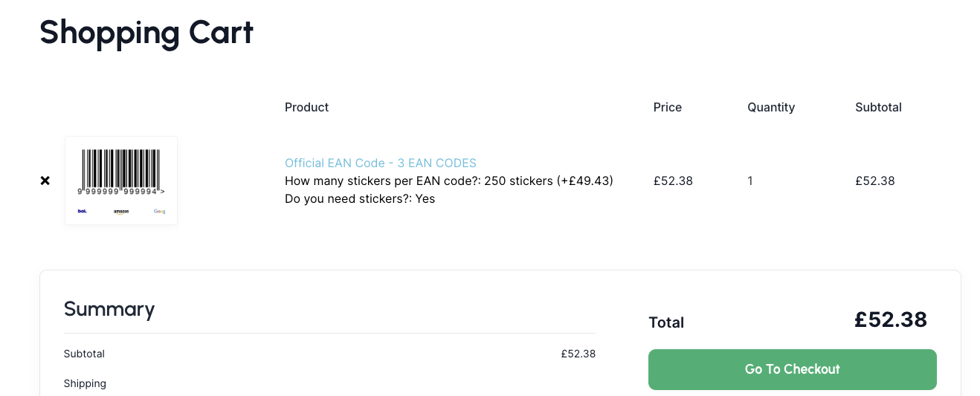Click the item price under Price column

(x=673, y=181)
